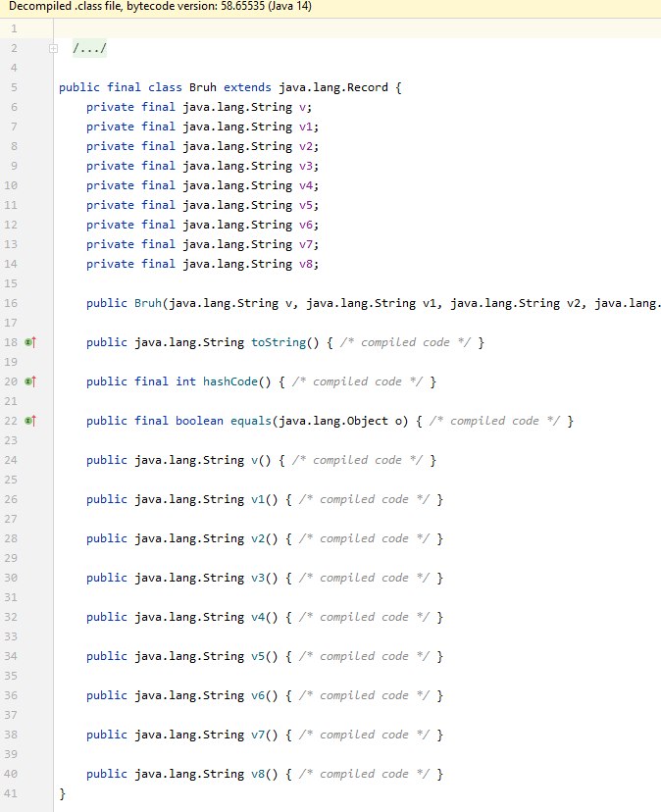Image resolution: width=661 pixels, height=812 pixels.
Task: Click accessor method v7() on line 38
Action: (258, 735)
